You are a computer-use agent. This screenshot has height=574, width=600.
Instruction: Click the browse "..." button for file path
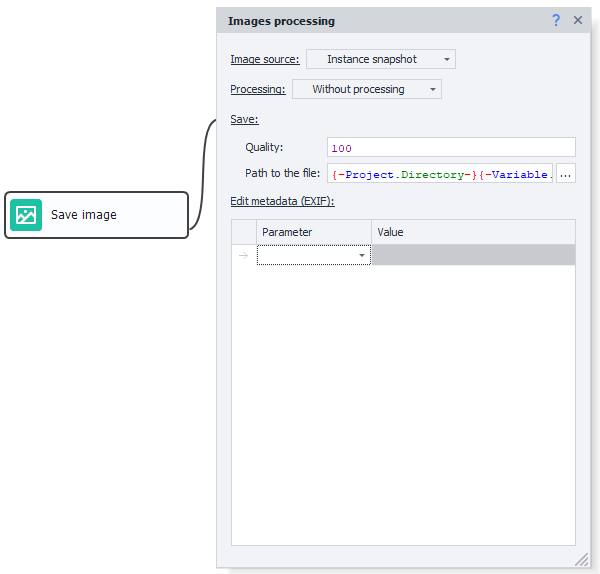point(566,174)
